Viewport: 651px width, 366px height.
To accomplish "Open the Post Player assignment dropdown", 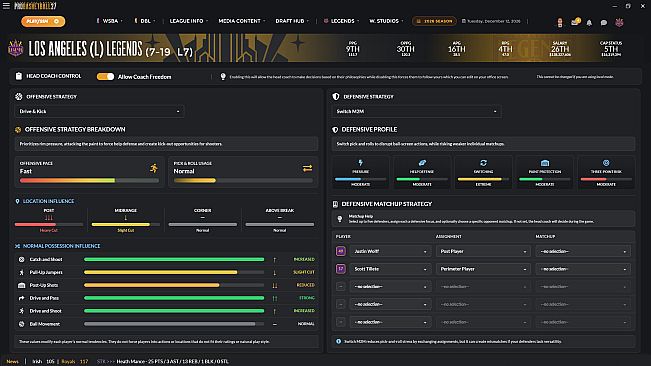I will point(483,251).
